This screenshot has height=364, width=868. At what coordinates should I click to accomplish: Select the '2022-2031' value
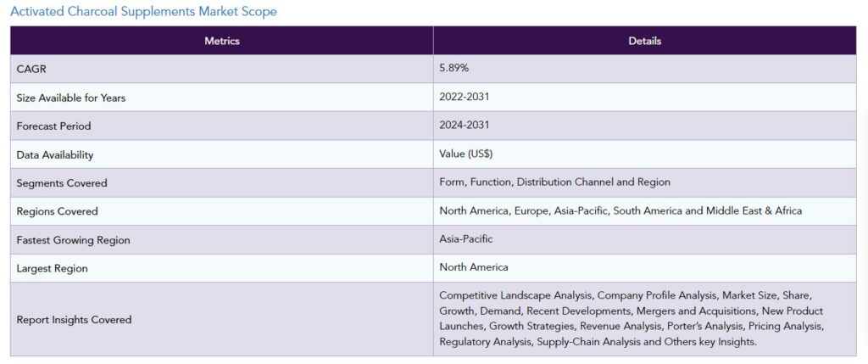click(464, 97)
